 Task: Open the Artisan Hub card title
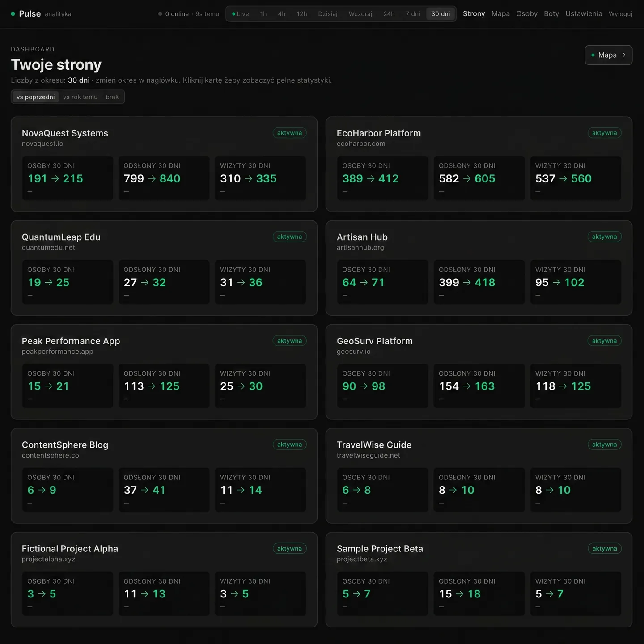[362, 237]
